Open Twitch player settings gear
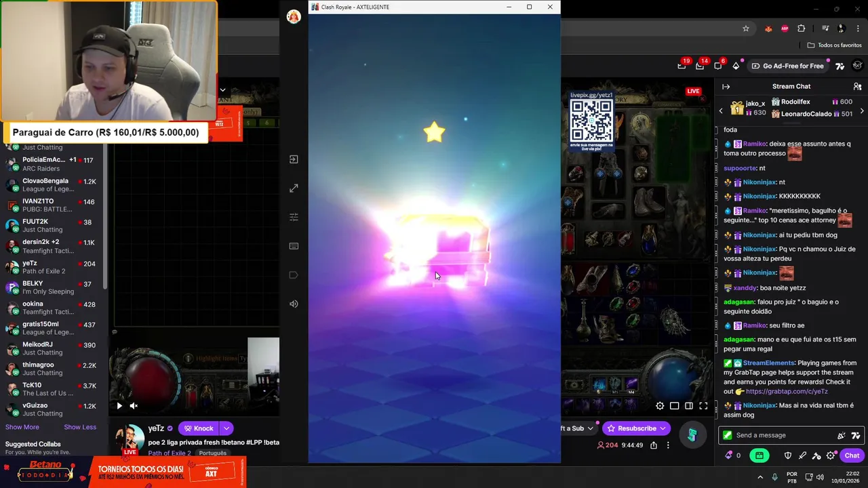This screenshot has height=488, width=868. coord(660,406)
